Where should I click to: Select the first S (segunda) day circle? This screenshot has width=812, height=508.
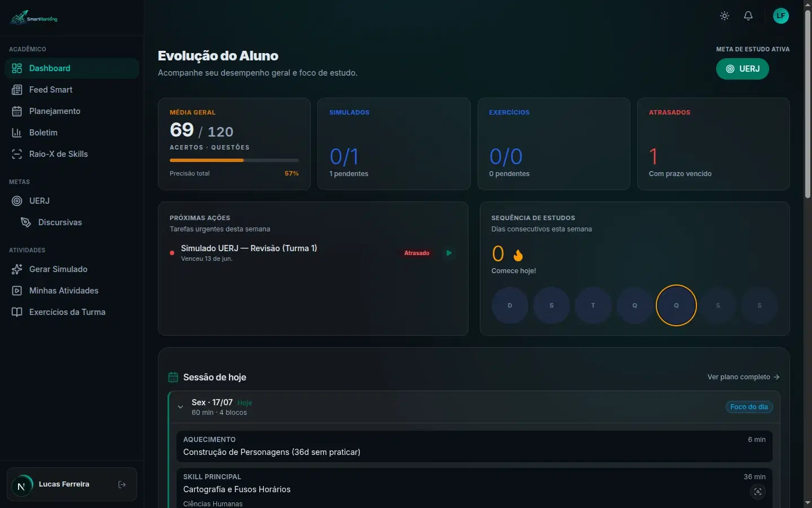click(x=551, y=305)
